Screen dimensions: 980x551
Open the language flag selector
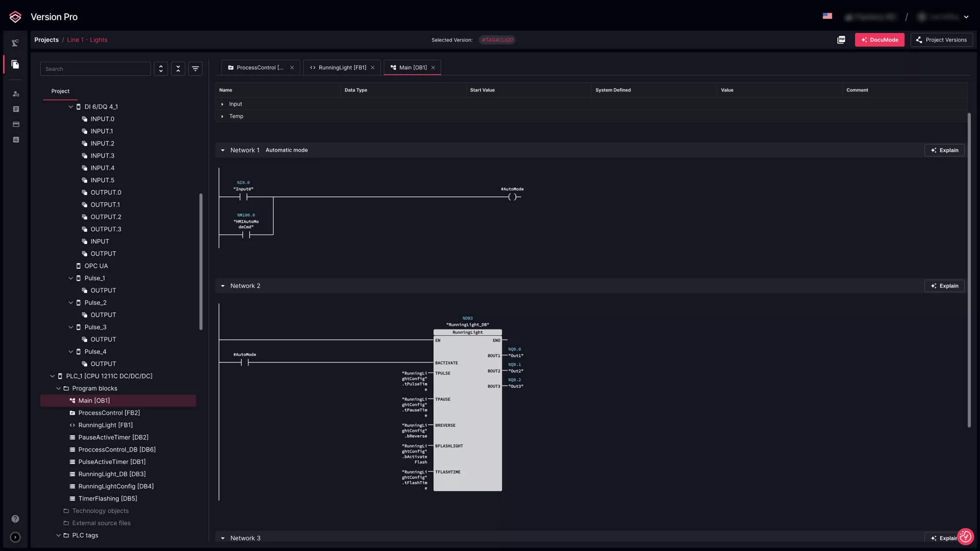(x=827, y=16)
